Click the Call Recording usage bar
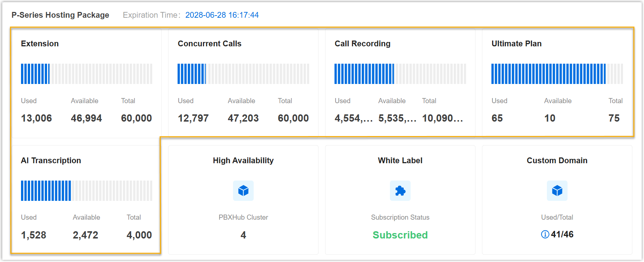 400,74
